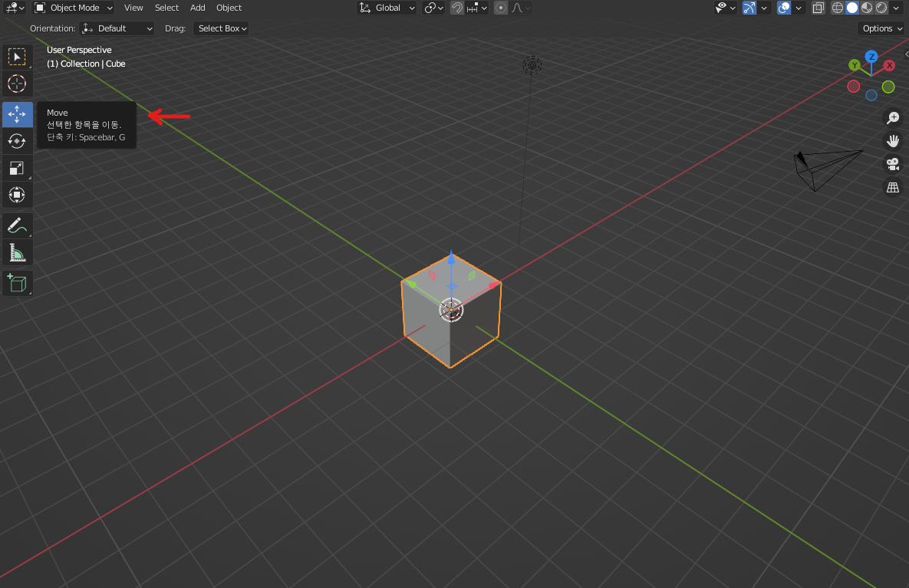Select the Add Cube tool
Viewport: 909px width, 588px height.
(x=17, y=283)
